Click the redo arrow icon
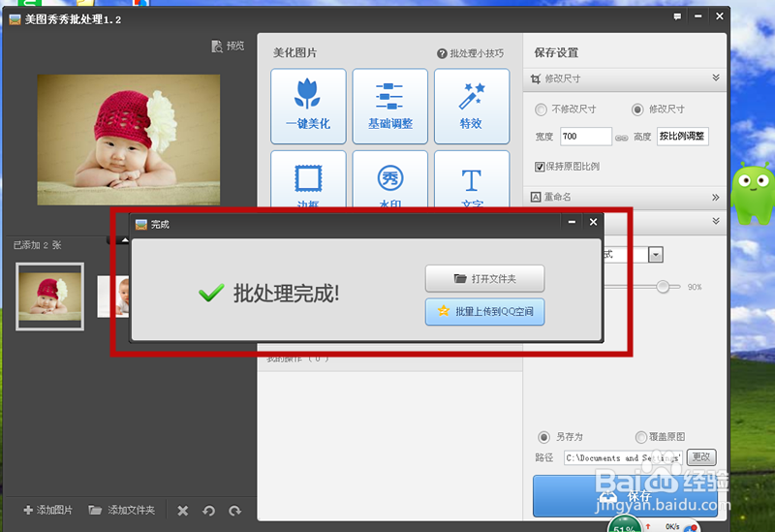This screenshot has width=775, height=532. coord(234,511)
